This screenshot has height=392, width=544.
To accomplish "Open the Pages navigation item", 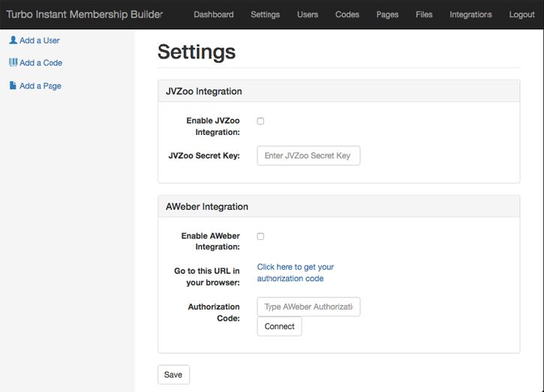I will pos(387,14).
